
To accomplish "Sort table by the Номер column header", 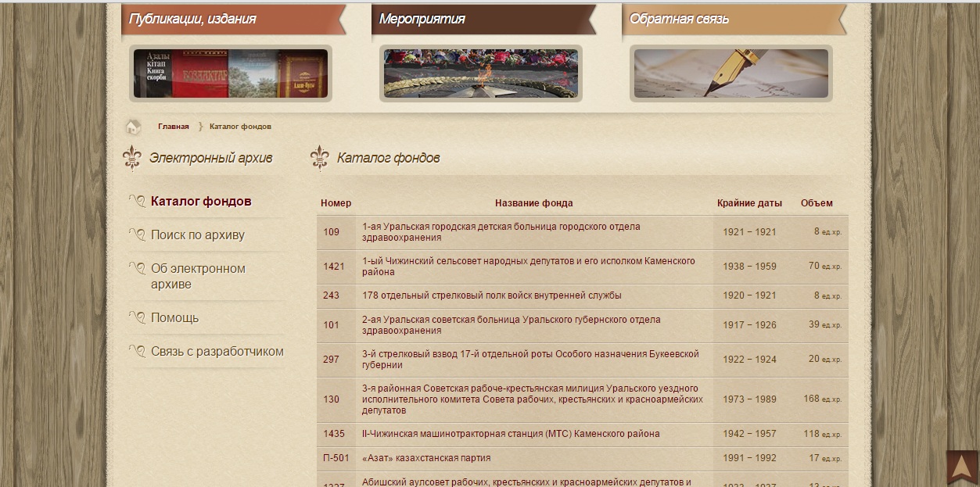I will coord(336,203).
